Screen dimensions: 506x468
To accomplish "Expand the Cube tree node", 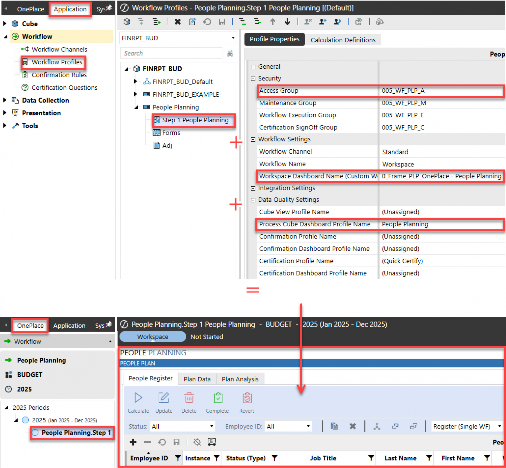I will click(x=5, y=24).
